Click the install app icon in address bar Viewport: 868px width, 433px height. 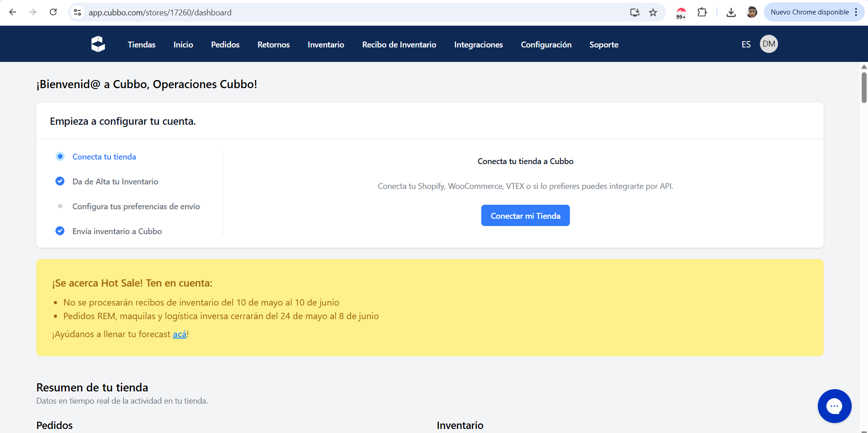click(635, 12)
